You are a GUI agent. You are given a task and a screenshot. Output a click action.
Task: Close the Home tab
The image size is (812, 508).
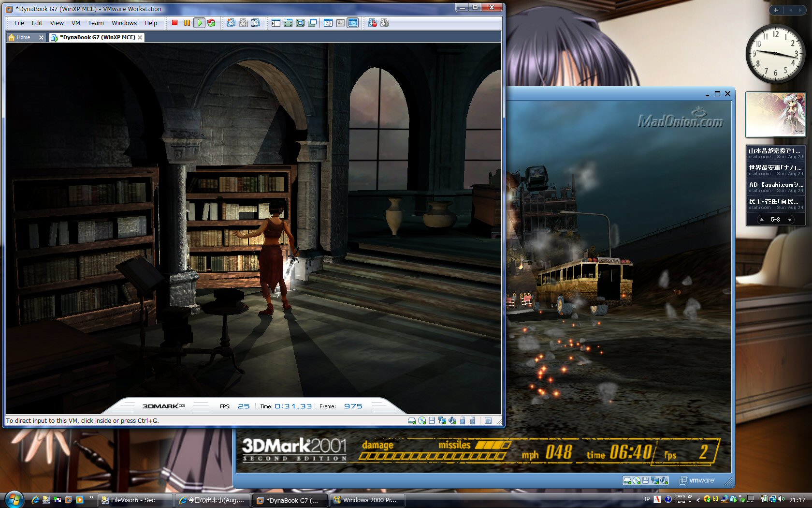[41, 37]
